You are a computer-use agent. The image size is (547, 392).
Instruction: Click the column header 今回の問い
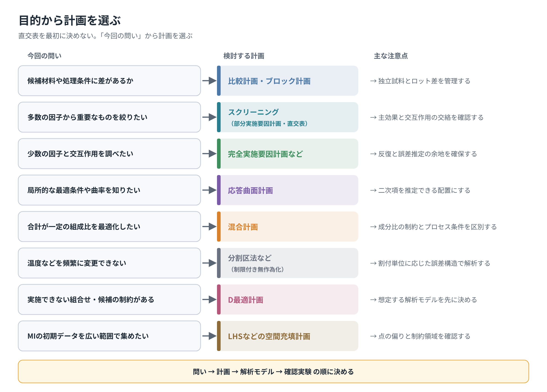tap(44, 56)
